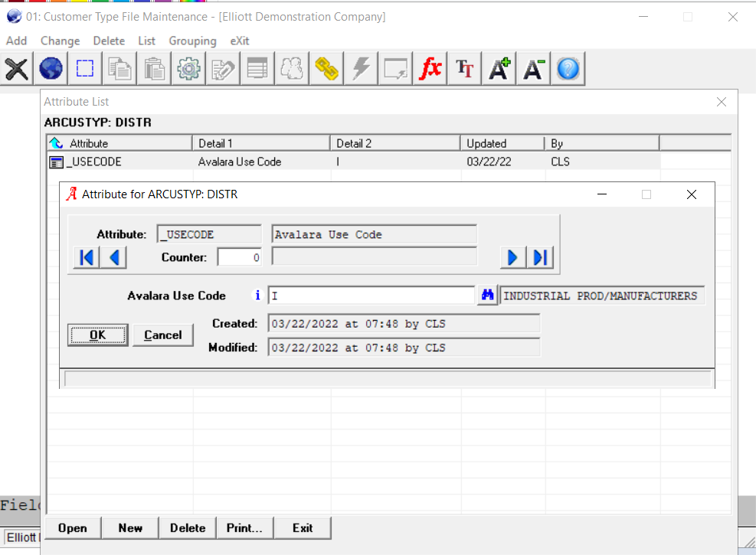Go to first attribute record arrow
This screenshot has width=756, height=555.
[x=87, y=257]
